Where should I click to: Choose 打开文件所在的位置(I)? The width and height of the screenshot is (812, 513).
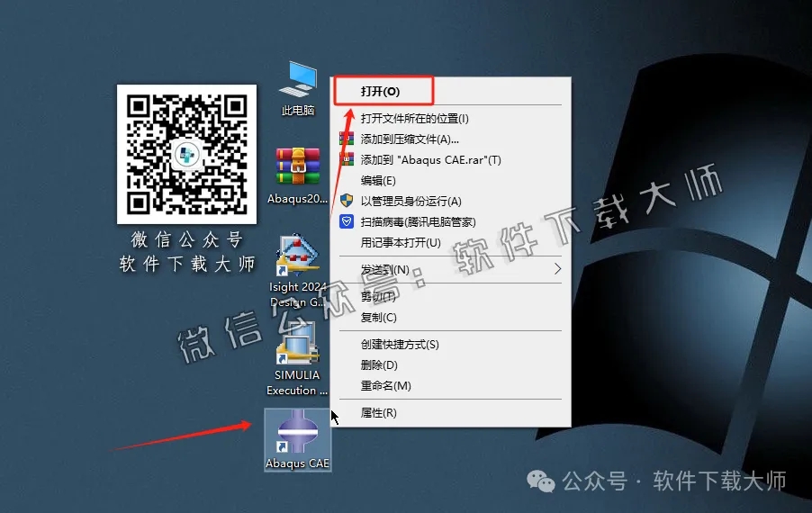[x=450, y=118]
